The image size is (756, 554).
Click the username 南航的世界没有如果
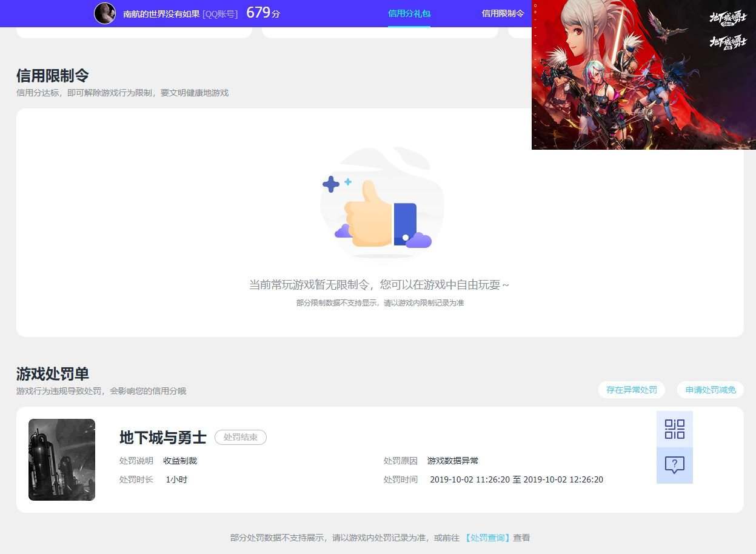pos(161,13)
